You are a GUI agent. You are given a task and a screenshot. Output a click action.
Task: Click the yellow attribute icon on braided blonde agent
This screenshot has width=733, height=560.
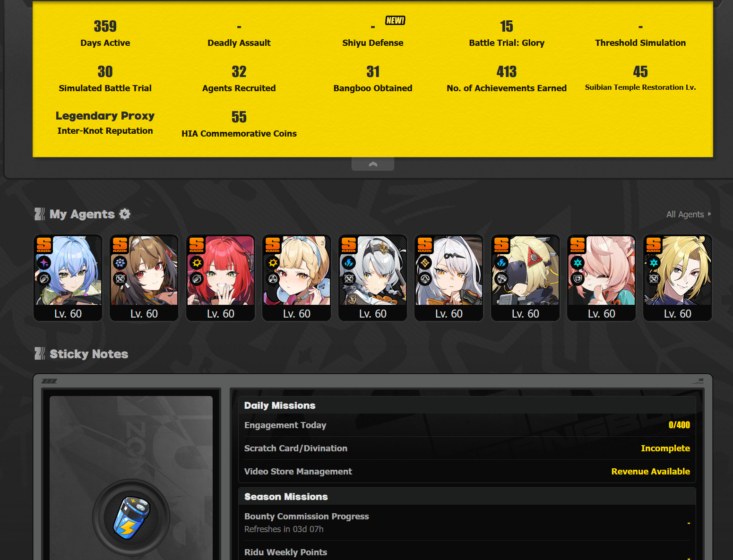pos(273,263)
